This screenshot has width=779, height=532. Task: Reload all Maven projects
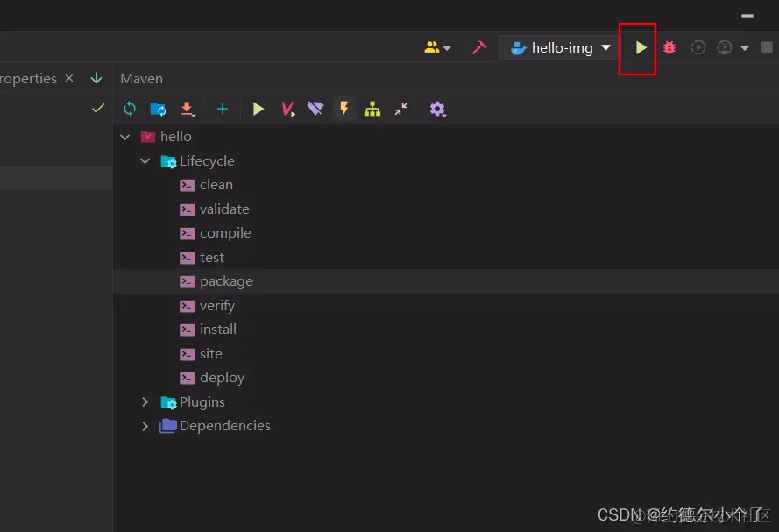tap(130, 109)
